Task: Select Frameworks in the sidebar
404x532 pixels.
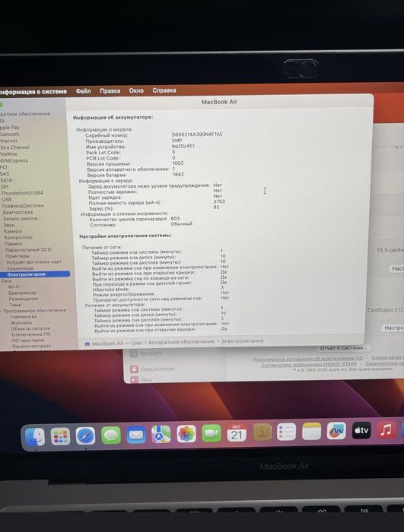Action: coord(23,317)
